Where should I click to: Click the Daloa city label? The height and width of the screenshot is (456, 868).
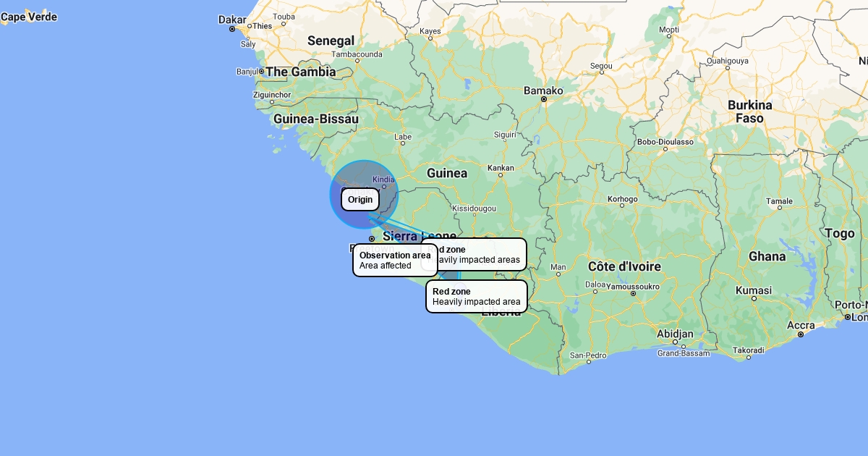(x=594, y=285)
